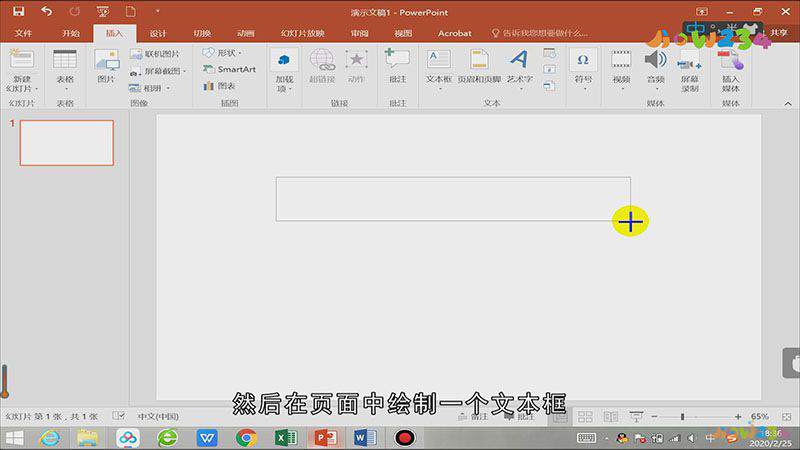Click 中文(中国) language indicator in status bar
Viewport: 800px width, 450px height.
(158, 416)
